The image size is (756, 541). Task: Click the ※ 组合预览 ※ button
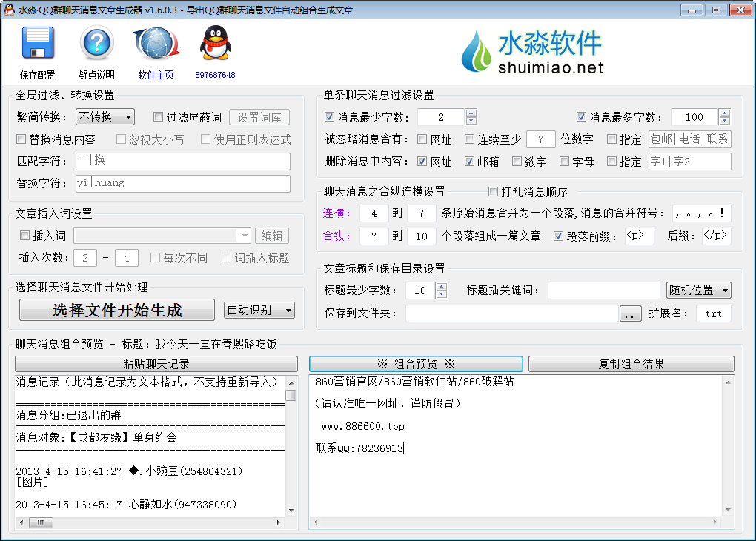tap(416, 364)
